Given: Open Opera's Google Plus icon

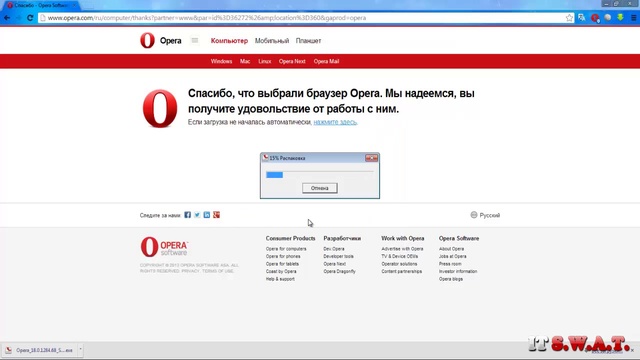Looking at the screenshot, I should click(217, 215).
